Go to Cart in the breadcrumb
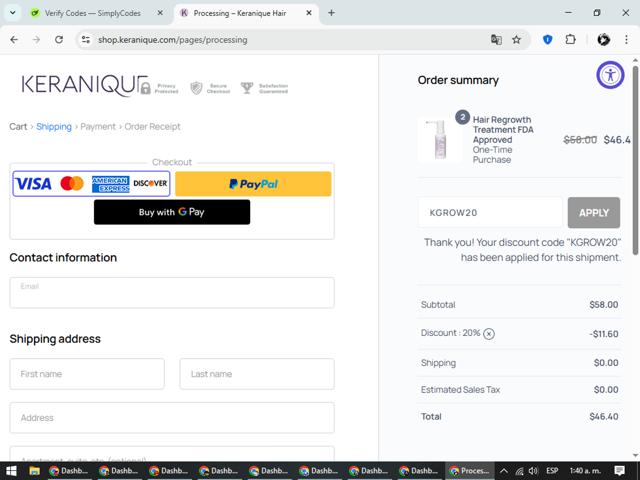 (18, 127)
